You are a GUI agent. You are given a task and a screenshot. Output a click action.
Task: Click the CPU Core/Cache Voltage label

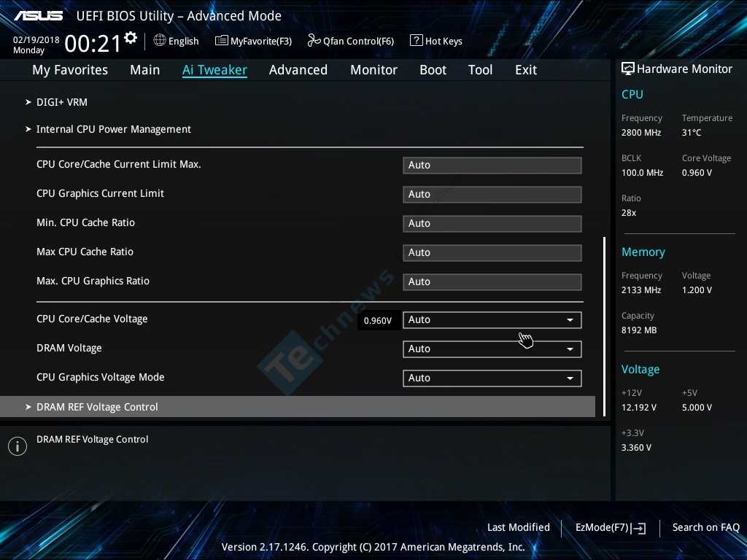coord(92,319)
